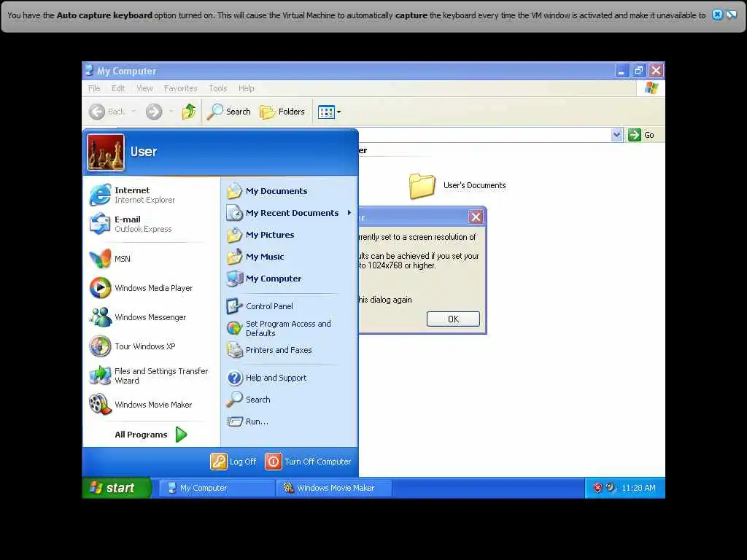The width and height of the screenshot is (747, 560).
Task: Click the taskbar clock
Action: (x=638, y=488)
